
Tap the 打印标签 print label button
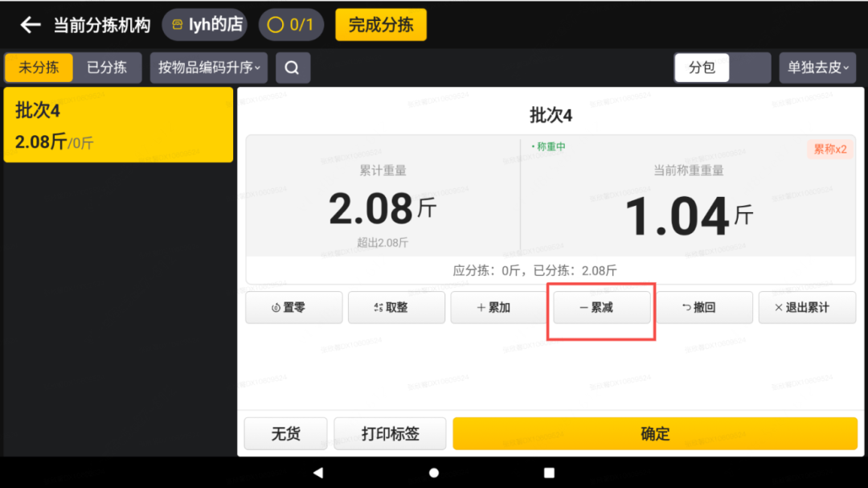(x=390, y=433)
